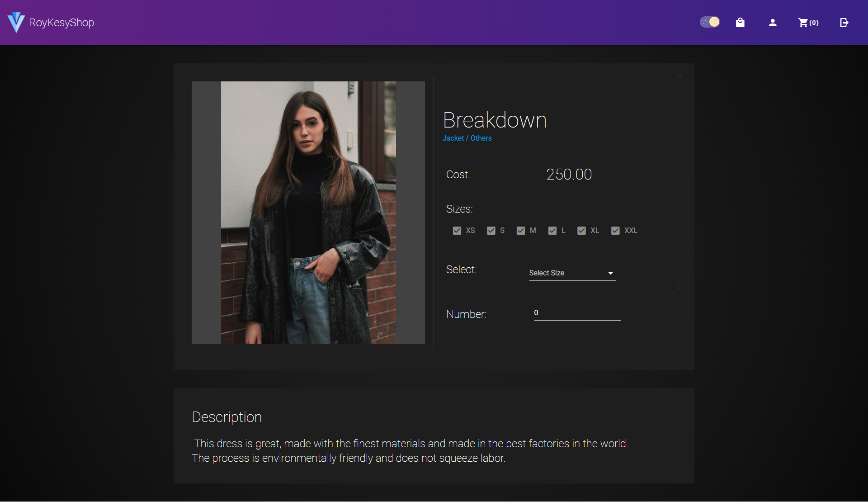
Task: Click the product jacket photo
Action: pos(308,213)
